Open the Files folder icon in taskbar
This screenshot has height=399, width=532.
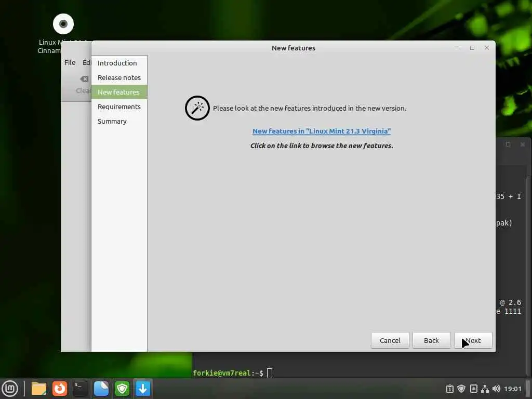pos(38,389)
